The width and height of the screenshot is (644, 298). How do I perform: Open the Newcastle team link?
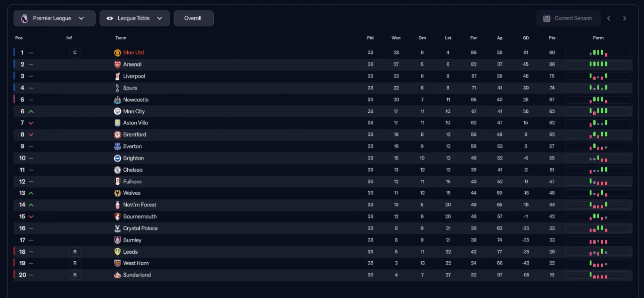click(136, 100)
